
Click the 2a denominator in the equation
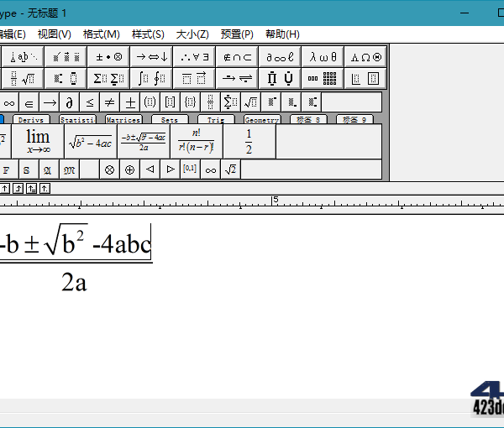[74, 283]
